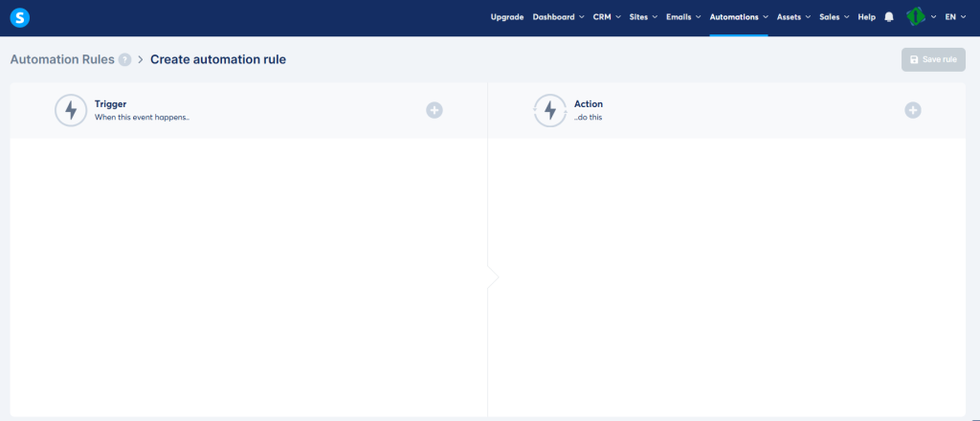Expand the Sales menu
980x421 pixels.
(x=834, y=17)
